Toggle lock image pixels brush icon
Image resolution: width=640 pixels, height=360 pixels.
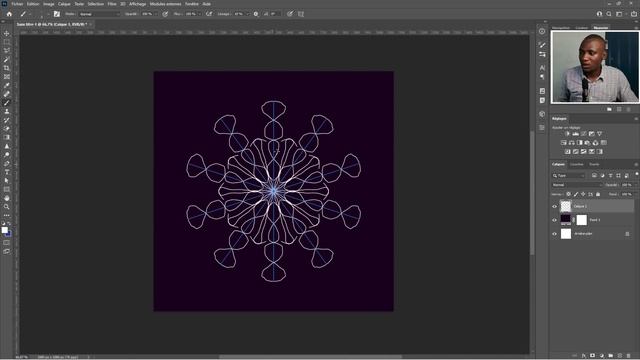point(576,194)
